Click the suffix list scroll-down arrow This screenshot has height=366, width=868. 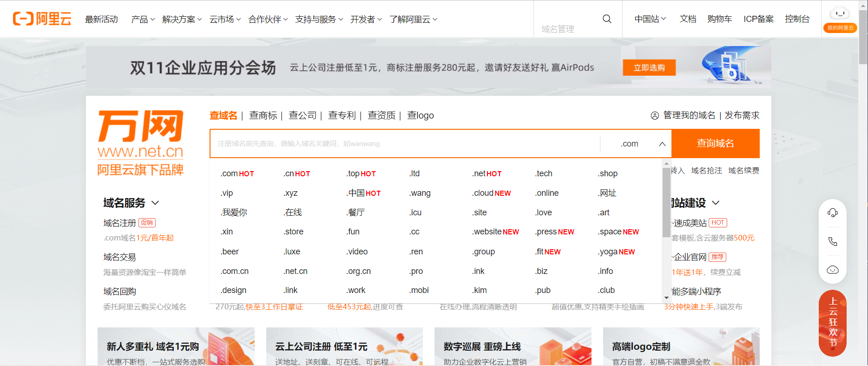[666, 298]
